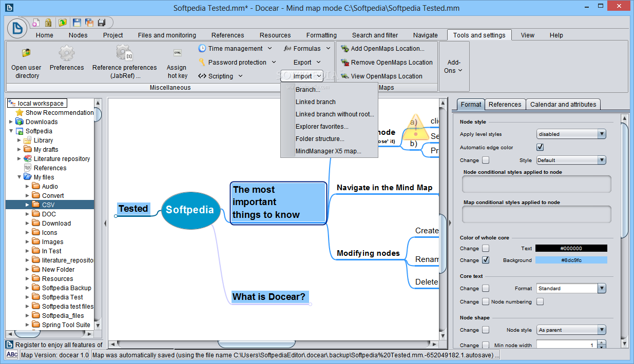634x364 pixels.
Task: Select the CSV folder in workspace tree
Action: (49, 205)
